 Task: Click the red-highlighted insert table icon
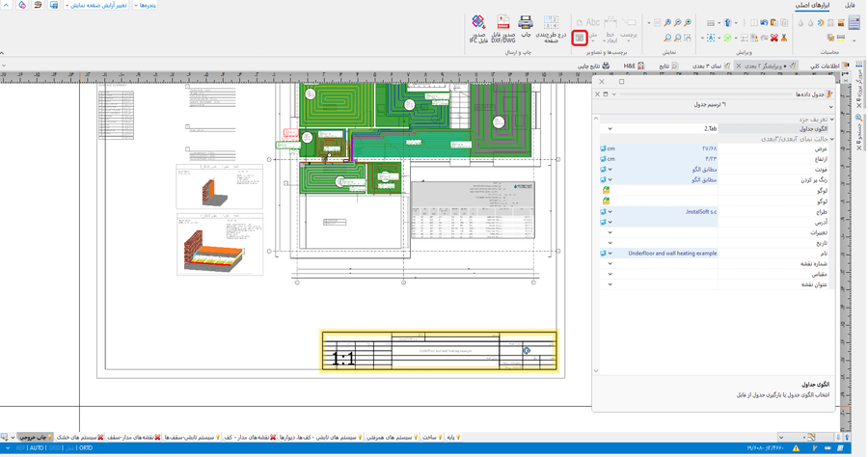point(580,38)
